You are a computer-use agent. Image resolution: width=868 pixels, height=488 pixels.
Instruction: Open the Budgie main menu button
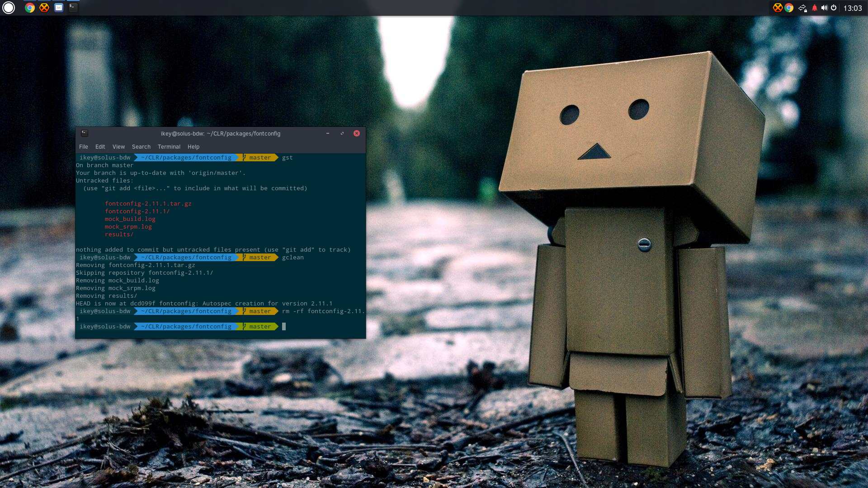coord(9,8)
